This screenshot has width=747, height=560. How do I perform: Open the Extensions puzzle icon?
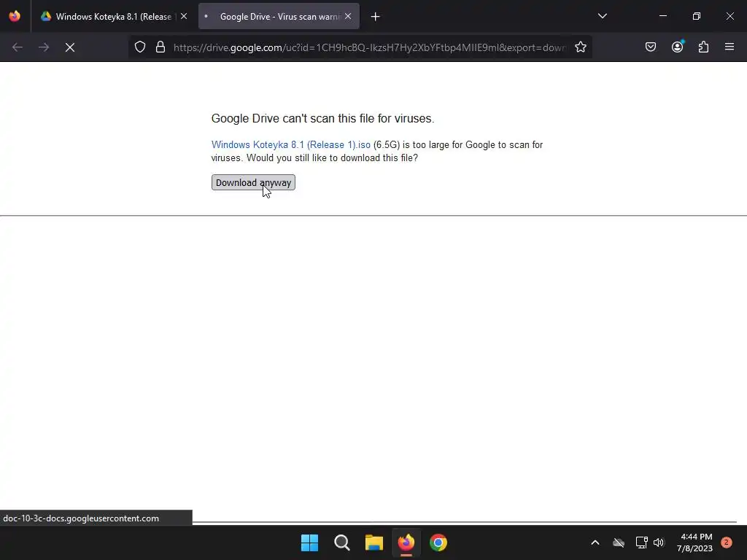703,47
